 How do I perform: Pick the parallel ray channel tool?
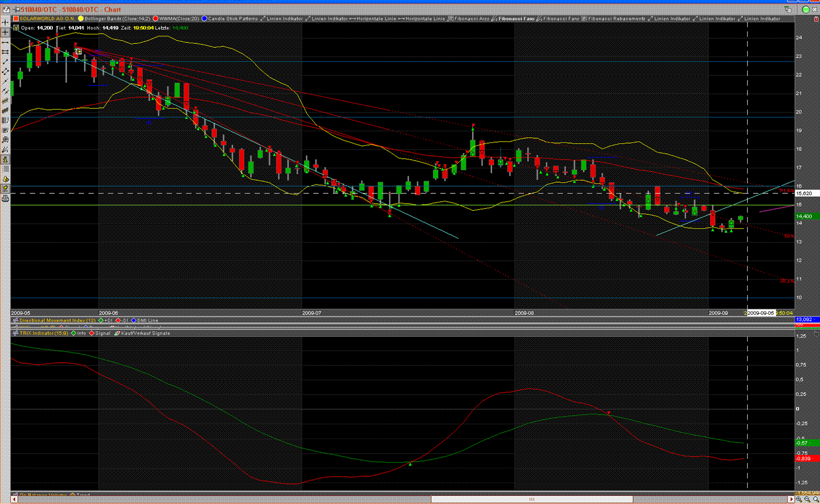pyautogui.click(x=5, y=91)
